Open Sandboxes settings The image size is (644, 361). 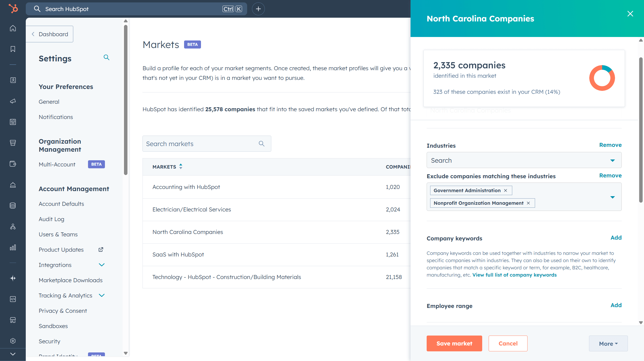pyautogui.click(x=53, y=326)
